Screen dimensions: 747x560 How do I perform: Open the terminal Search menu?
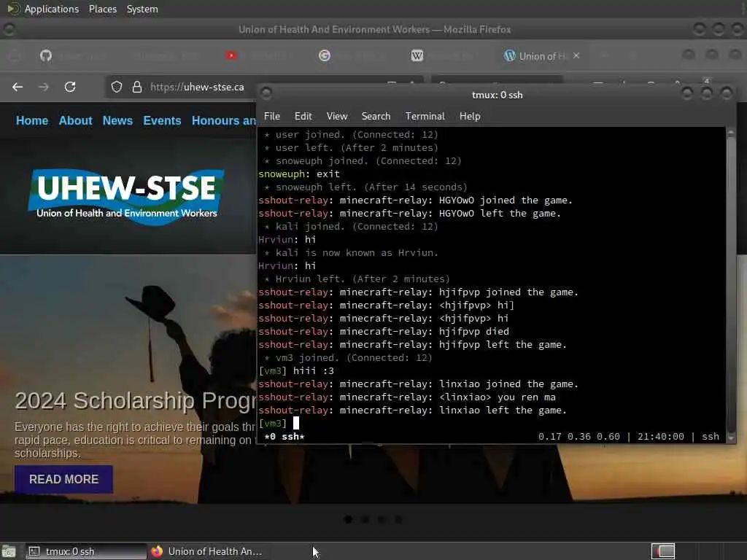(x=376, y=116)
